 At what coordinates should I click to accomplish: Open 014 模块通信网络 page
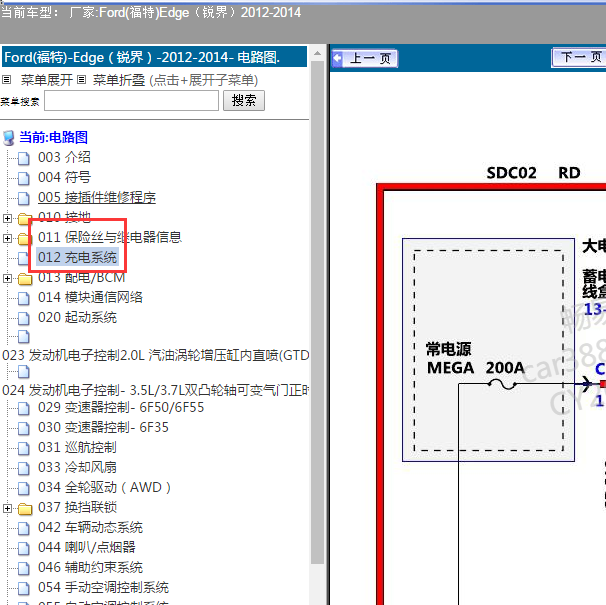[90, 297]
